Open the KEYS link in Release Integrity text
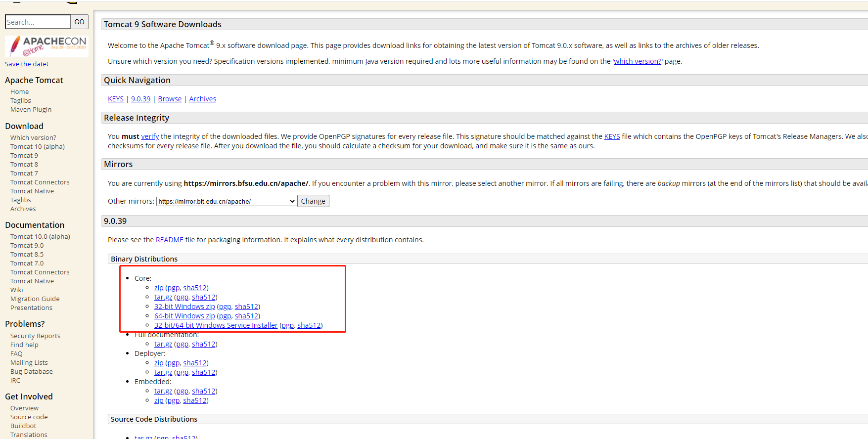The width and height of the screenshot is (868, 439). [612, 136]
